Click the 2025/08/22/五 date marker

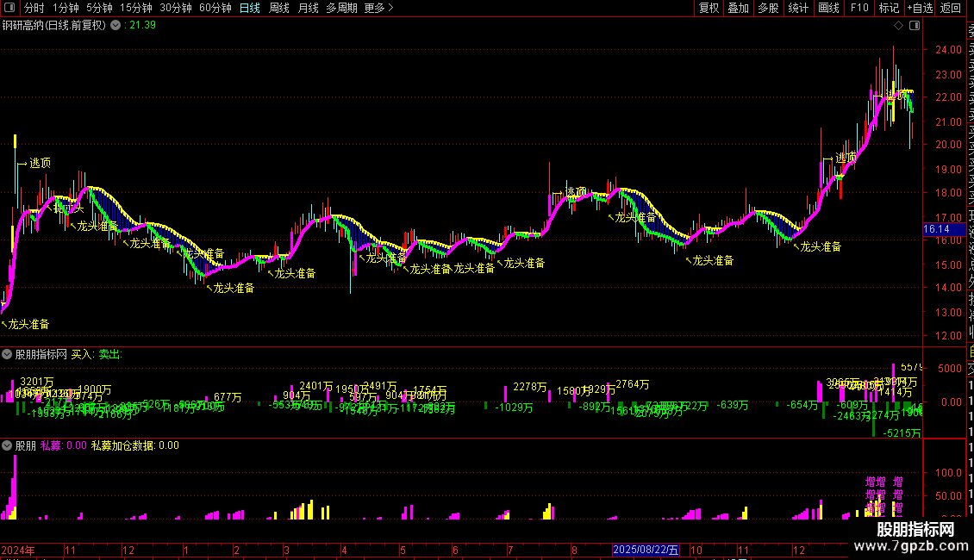[x=646, y=550]
